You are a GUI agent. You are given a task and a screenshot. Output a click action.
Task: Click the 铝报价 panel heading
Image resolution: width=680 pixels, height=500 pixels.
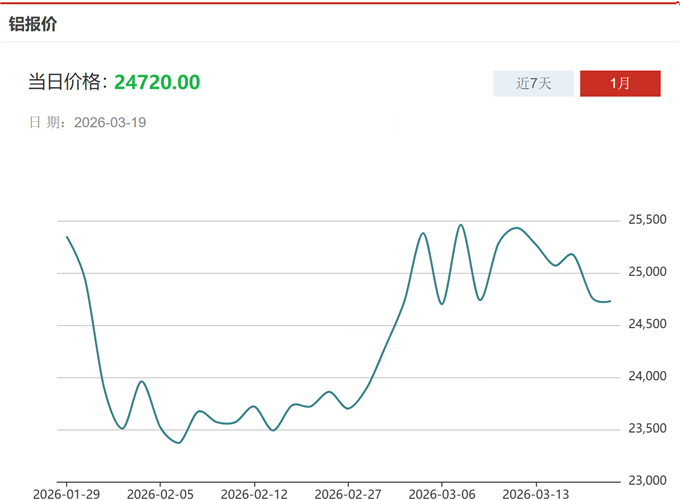[x=33, y=23]
